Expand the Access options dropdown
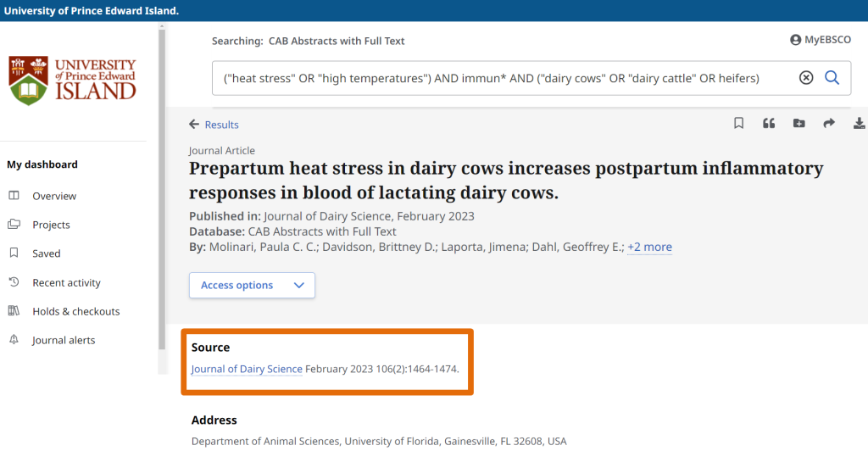Image resolution: width=868 pixels, height=451 pixels. [x=252, y=286]
